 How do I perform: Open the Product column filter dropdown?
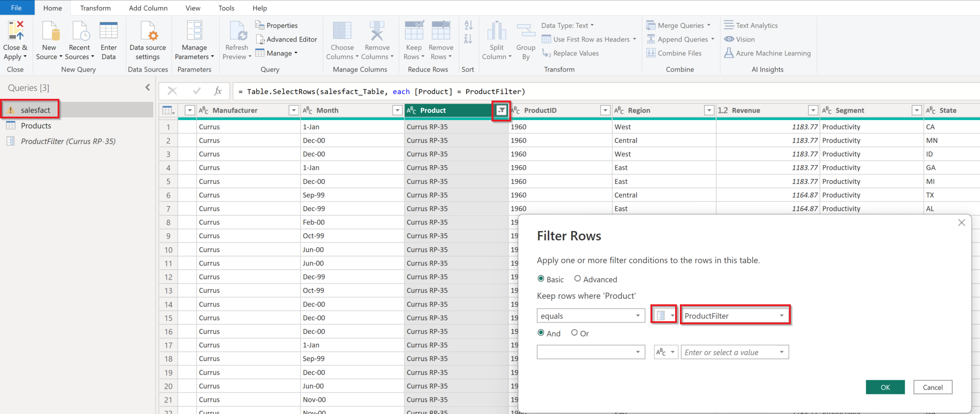[x=501, y=111]
